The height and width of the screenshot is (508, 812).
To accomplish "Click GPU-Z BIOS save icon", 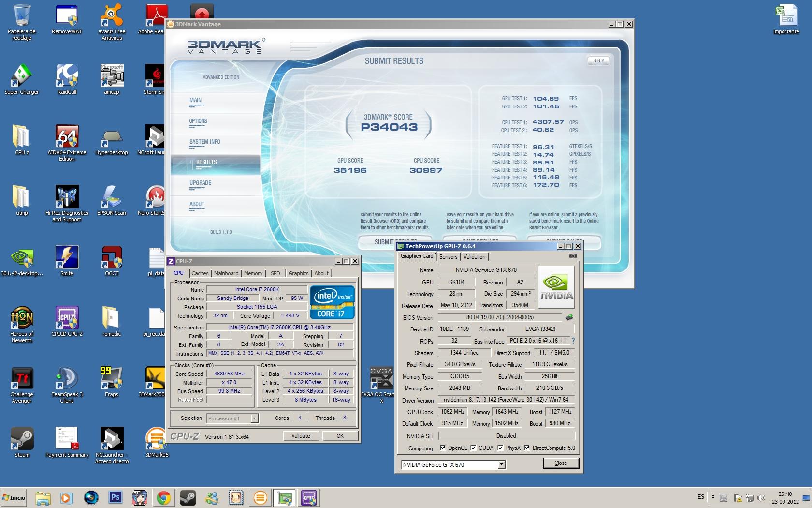I will tap(569, 317).
